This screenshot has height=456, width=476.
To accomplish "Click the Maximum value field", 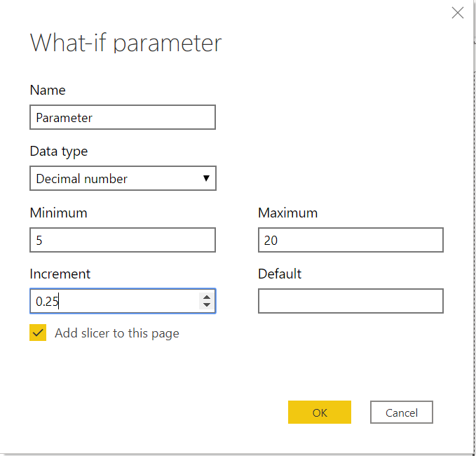I will pos(351,240).
